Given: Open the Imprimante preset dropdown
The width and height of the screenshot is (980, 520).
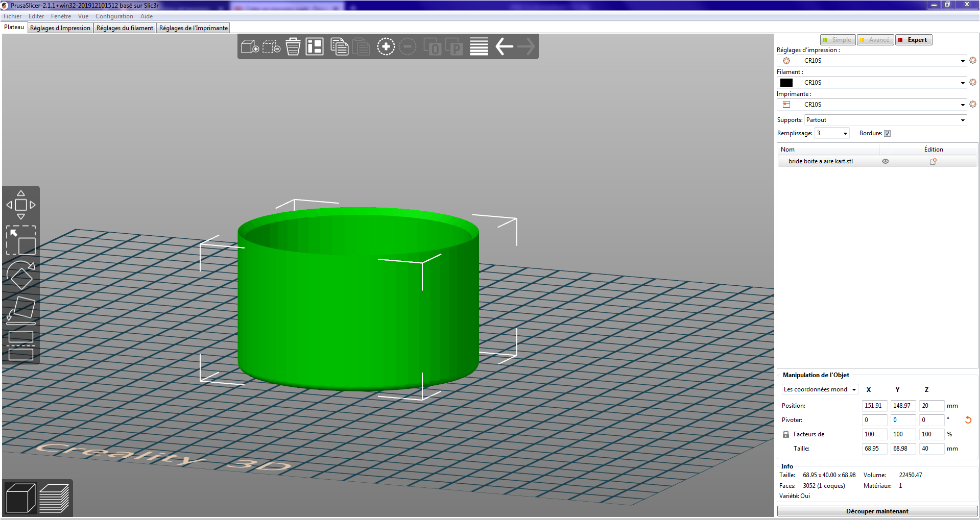Looking at the screenshot, I should [872, 105].
